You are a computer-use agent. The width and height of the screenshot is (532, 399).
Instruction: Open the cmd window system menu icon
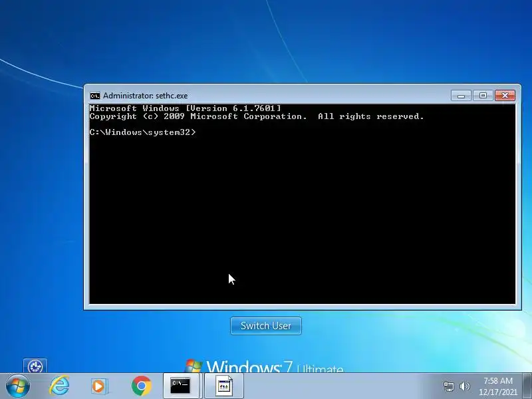95,96
